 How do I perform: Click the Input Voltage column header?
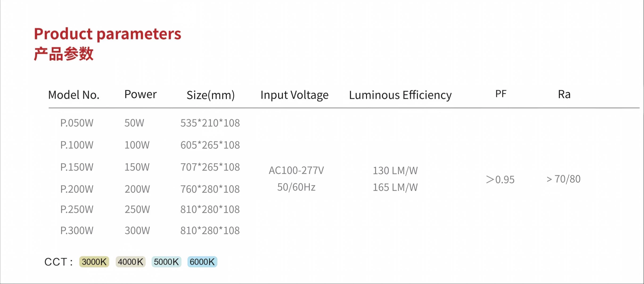pyautogui.click(x=295, y=95)
